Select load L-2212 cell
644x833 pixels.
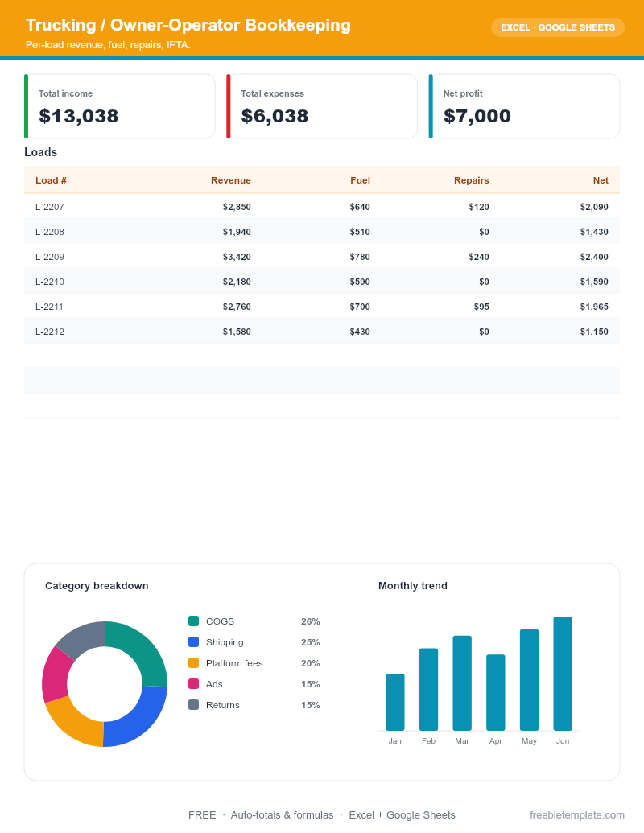click(50, 332)
